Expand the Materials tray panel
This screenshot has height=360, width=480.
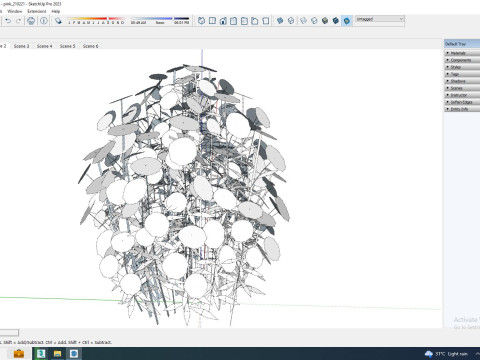pyautogui.click(x=462, y=53)
